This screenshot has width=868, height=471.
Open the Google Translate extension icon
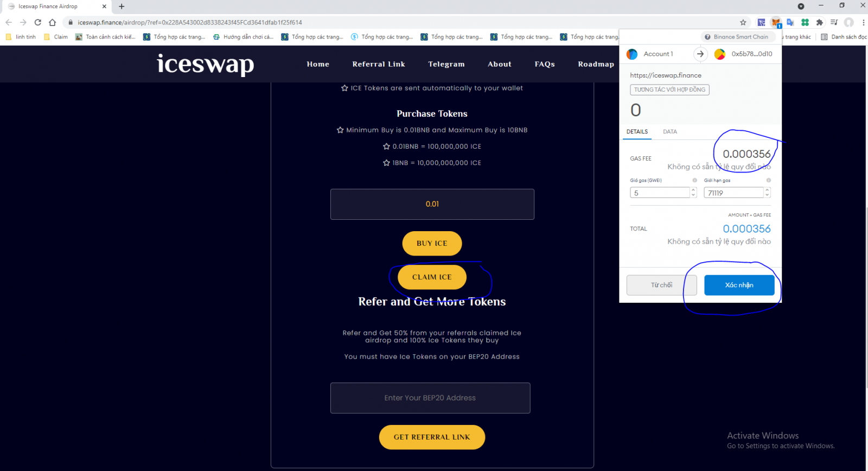point(790,22)
